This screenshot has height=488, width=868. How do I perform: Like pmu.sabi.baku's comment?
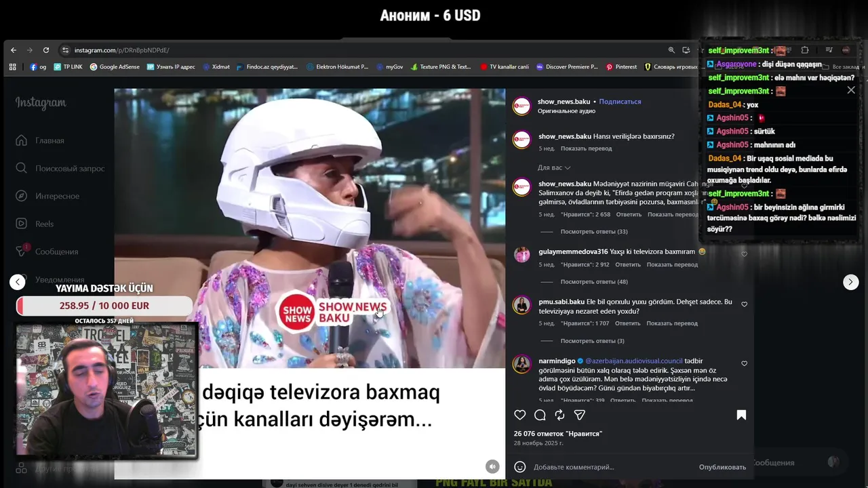pos(744,304)
